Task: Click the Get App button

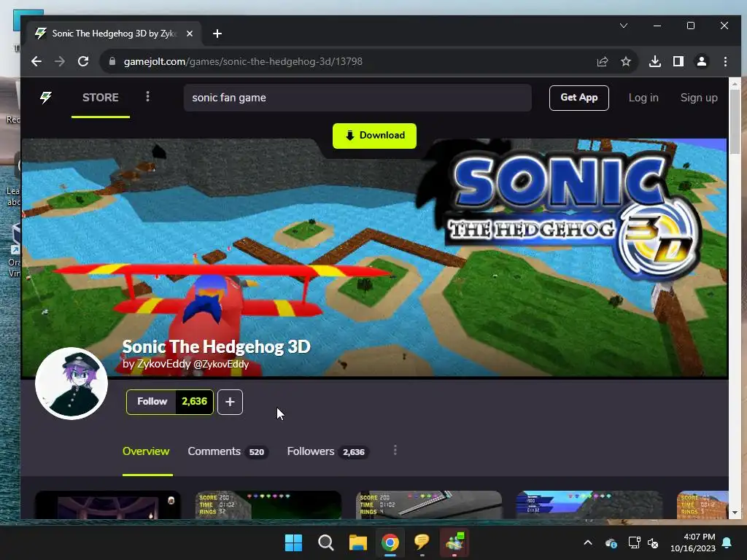Action: tap(578, 98)
